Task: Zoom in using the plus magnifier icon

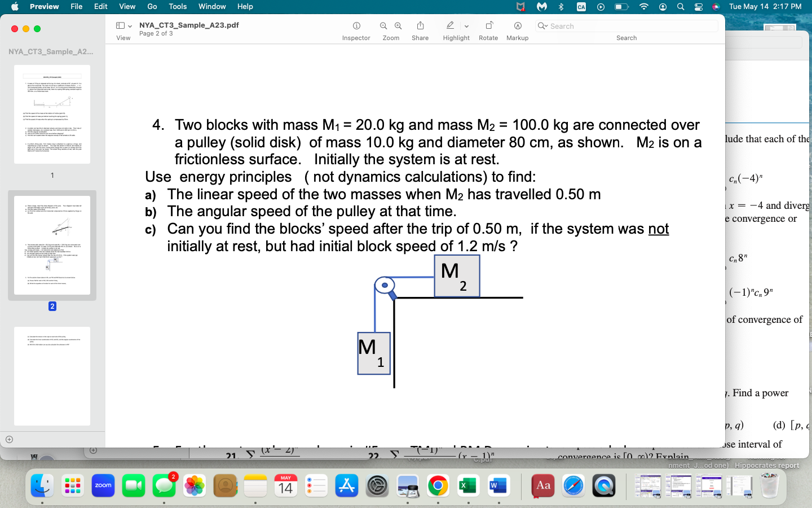Action: (x=398, y=26)
